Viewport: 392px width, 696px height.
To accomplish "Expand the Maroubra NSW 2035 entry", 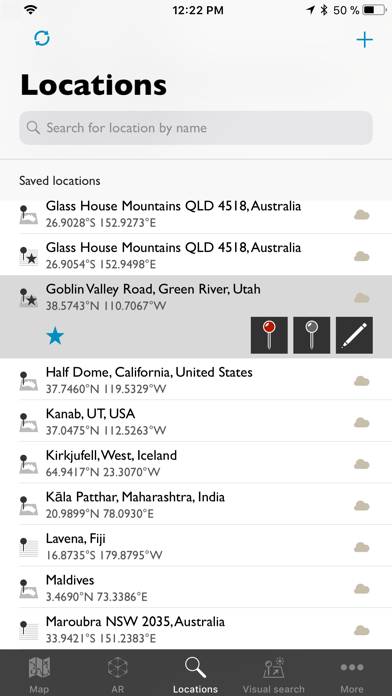I will pyautogui.click(x=196, y=629).
